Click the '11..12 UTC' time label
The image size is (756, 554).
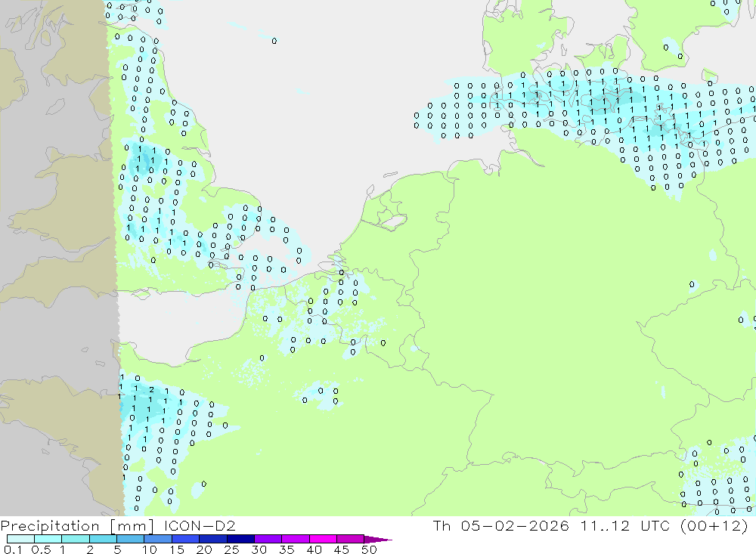click(x=627, y=525)
